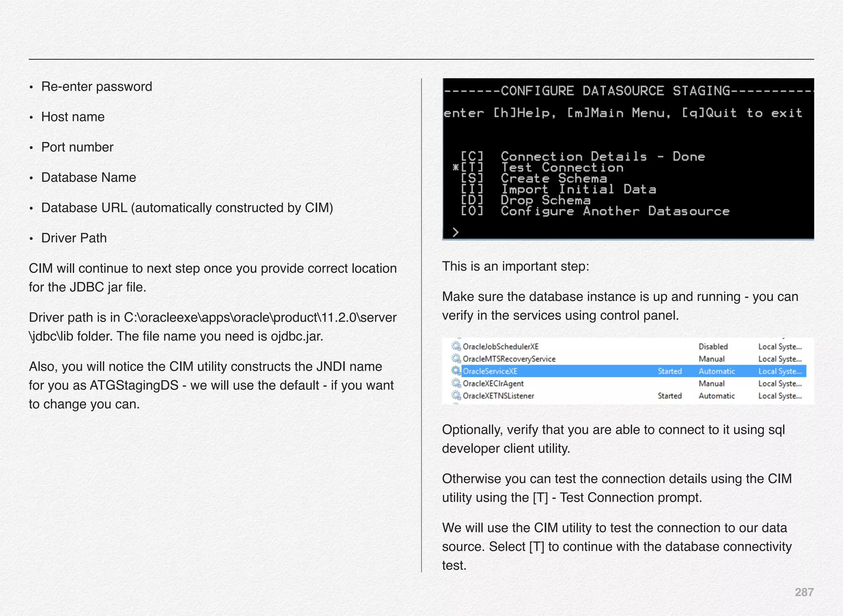The image size is (843, 616).
Task: Select the OracleServiceXE service row
Action: pyautogui.click(x=629, y=371)
